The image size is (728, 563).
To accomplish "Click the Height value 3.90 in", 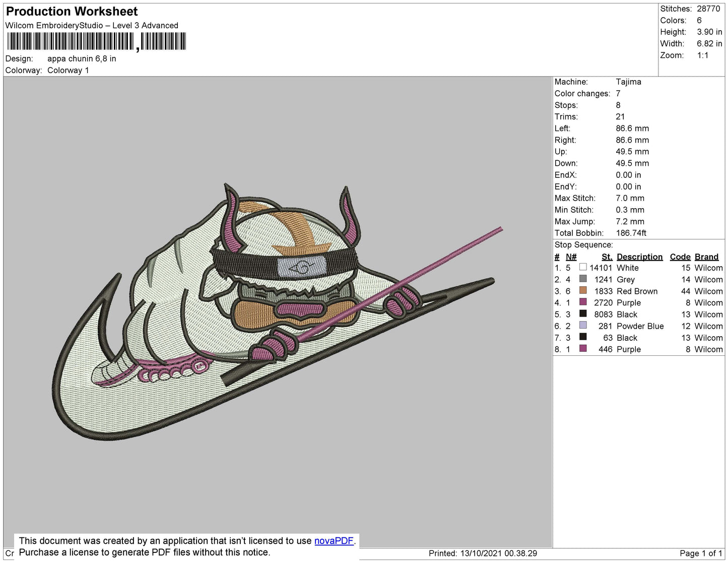I will 709,32.
